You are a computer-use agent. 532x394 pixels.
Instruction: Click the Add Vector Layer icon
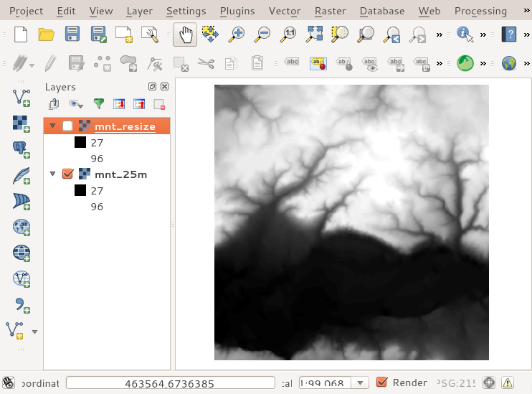(x=22, y=98)
